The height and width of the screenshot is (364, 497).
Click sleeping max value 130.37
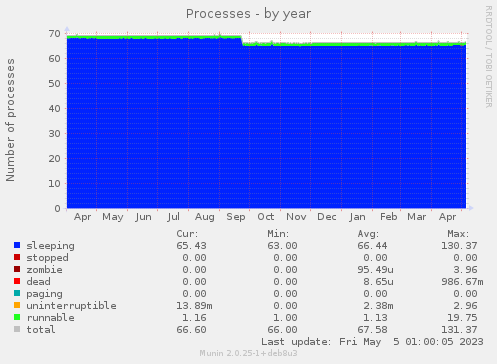(x=459, y=246)
